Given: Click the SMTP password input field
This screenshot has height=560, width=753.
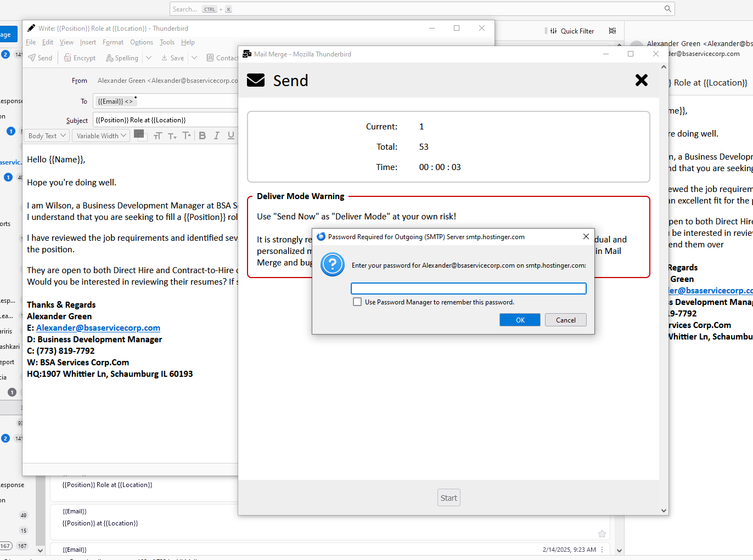Looking at the screenshot, I should pos(468,289).
